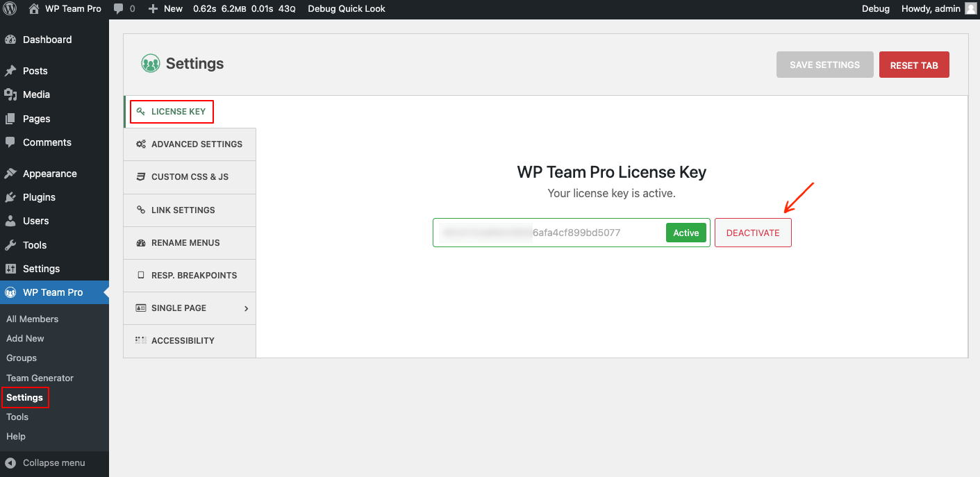Switch to Rename Menus tab
This screenshot has width=980, height=477.
190,242
